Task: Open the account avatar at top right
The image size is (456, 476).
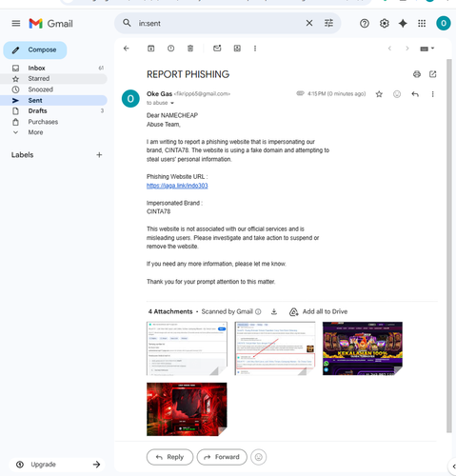Action: point(444,23)
